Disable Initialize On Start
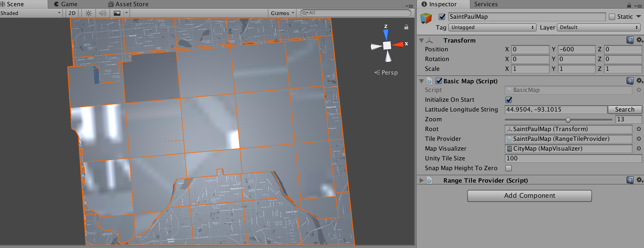The image size is (644, 248). [x=508, y=100]
